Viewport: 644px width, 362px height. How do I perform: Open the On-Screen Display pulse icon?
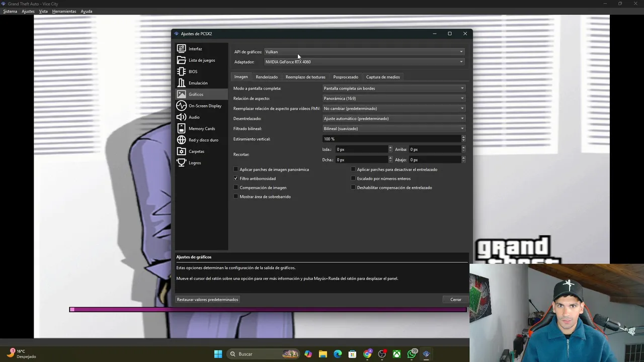(x=181, y=106)
